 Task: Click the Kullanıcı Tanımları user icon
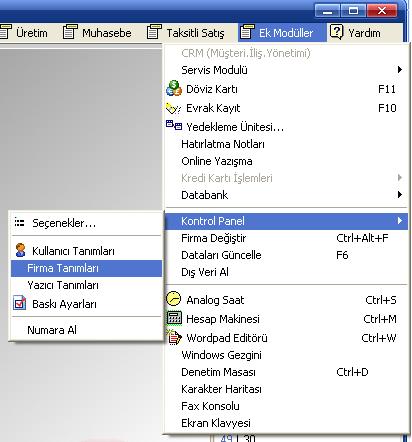click(x=20, y=250)
